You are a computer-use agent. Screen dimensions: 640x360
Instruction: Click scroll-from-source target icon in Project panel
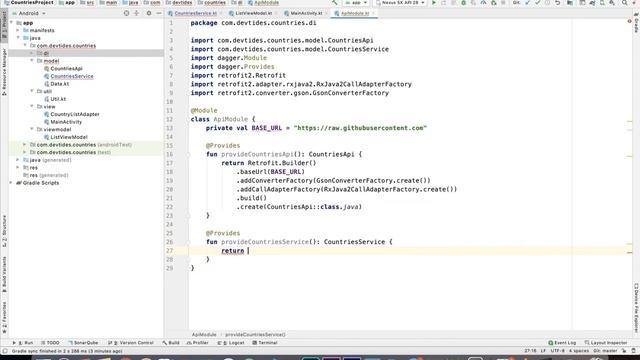[x=126, y=13]
